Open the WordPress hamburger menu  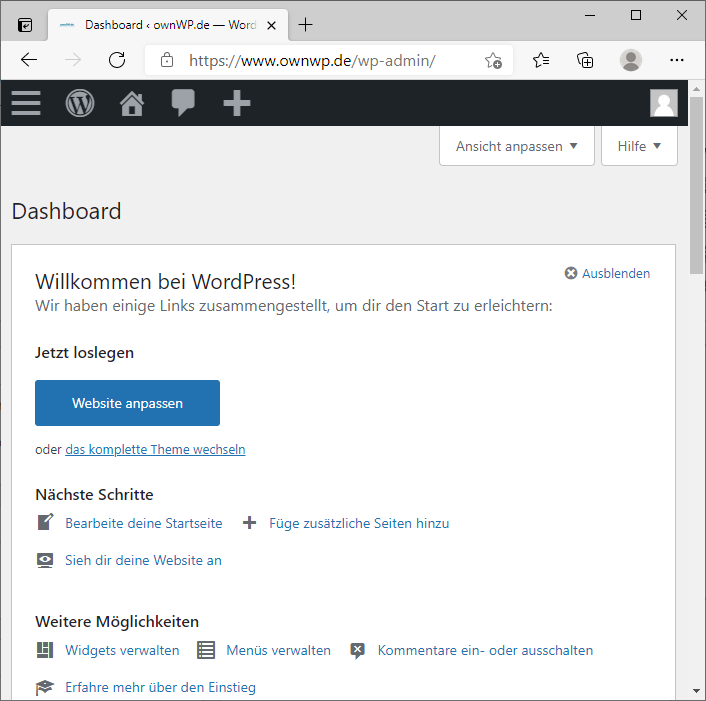click(x=26, y=103)
